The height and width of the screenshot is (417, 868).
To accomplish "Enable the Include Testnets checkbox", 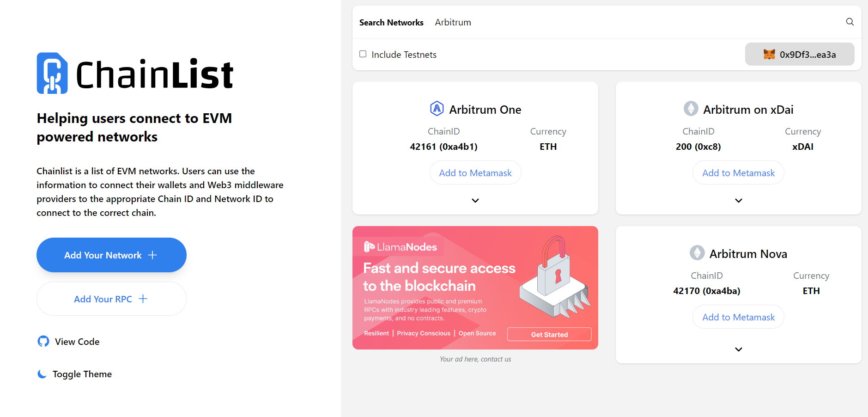I will tap(363, 54).
